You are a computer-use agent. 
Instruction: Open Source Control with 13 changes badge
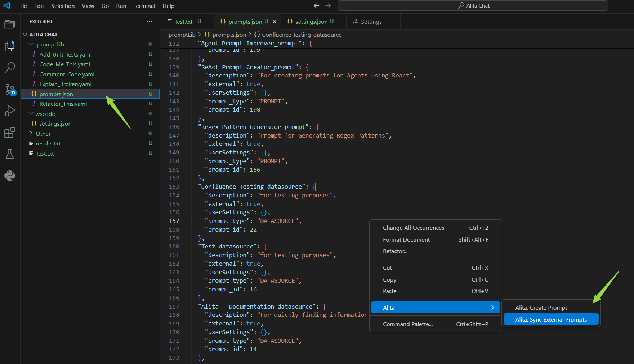click(10, 89)
